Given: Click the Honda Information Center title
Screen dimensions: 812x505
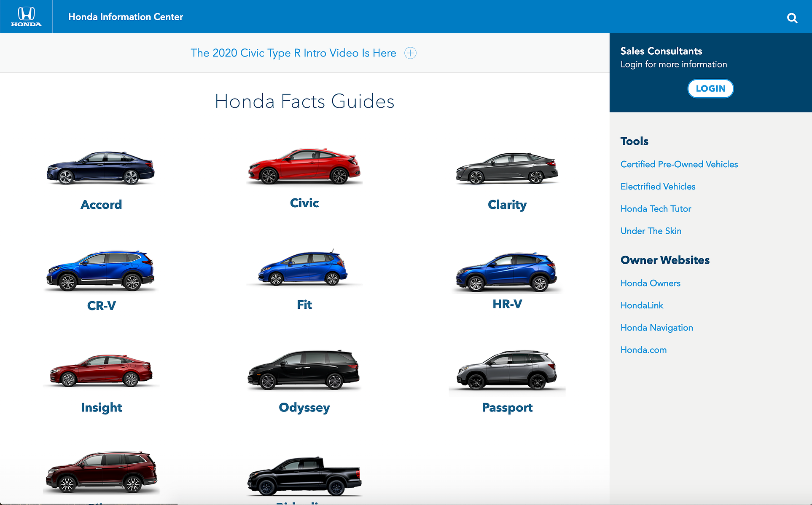Looking at the screenshot, I should 126,17.
